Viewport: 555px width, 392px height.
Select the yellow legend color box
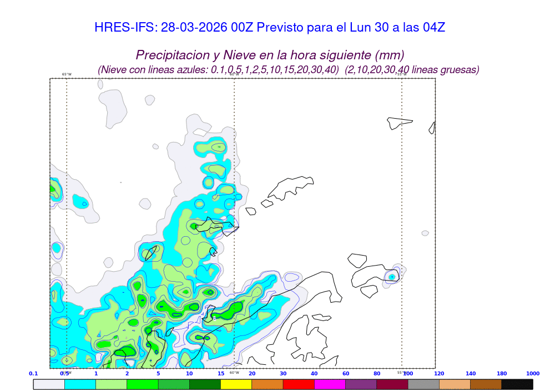236,384
